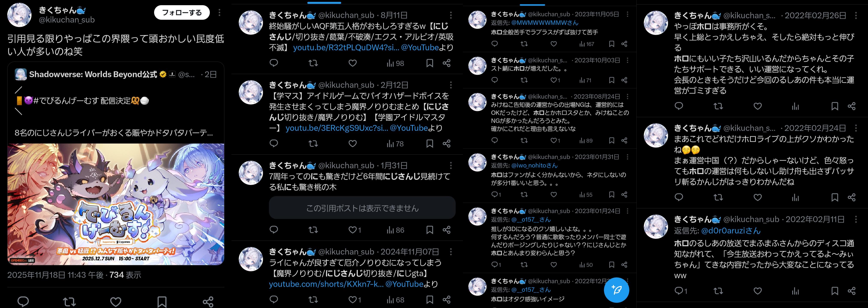Viewport: 868px width, 308px height.
Task: Open more menu on 2022年02月26日 tweet
Action: click(856, 15)
